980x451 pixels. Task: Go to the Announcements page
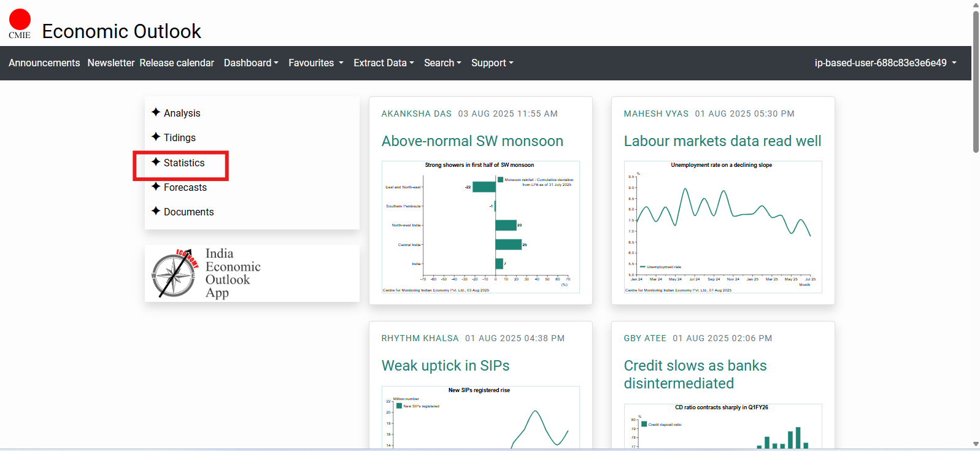click(44, 63)
